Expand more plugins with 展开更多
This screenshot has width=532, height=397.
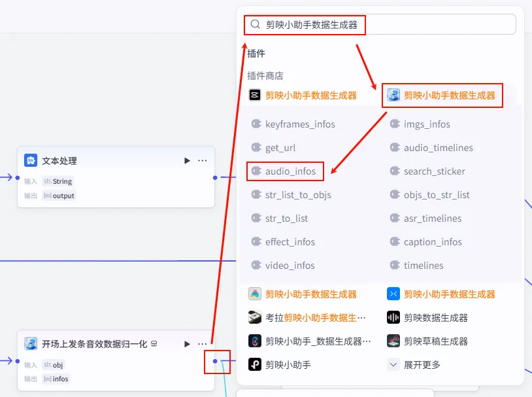414,365
